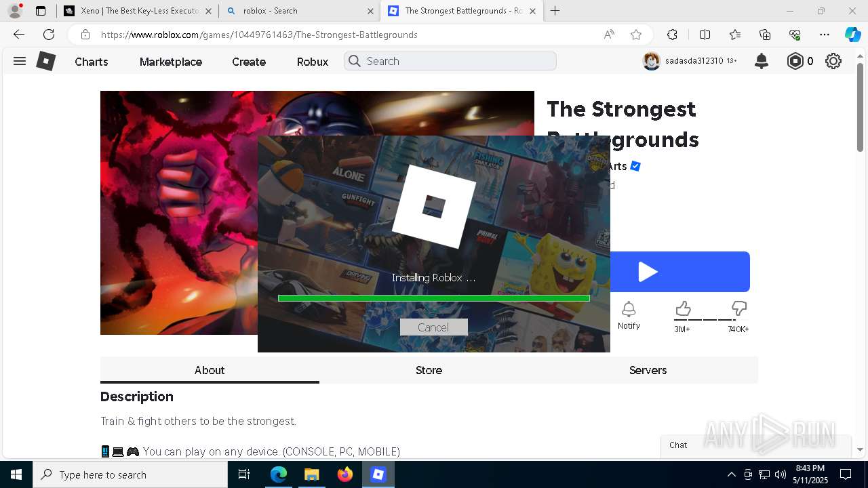Open Edge collections icon
868x488 pixels.
click(x=765, y=35)
